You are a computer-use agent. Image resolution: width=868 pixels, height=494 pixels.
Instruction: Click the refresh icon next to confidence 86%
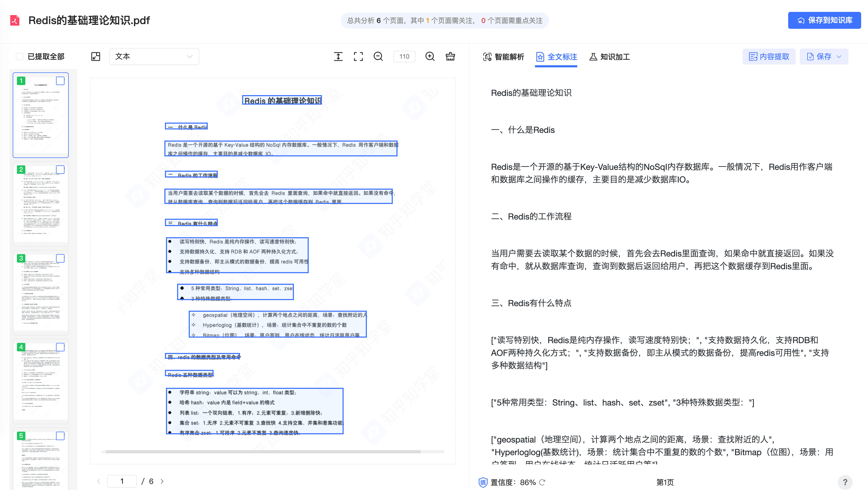(542, 482)
